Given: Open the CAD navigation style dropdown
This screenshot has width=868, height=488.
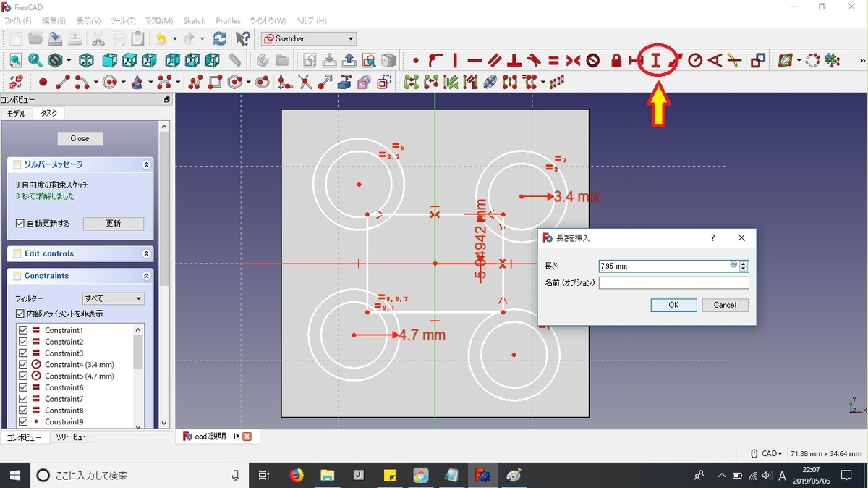Looking at the screenshot, I should coord(768,453).
